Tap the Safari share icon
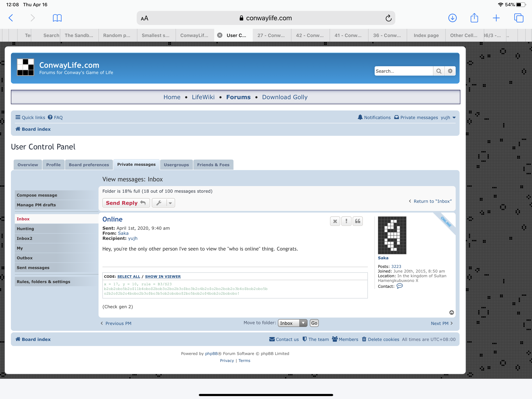 [x=474, y=18]
